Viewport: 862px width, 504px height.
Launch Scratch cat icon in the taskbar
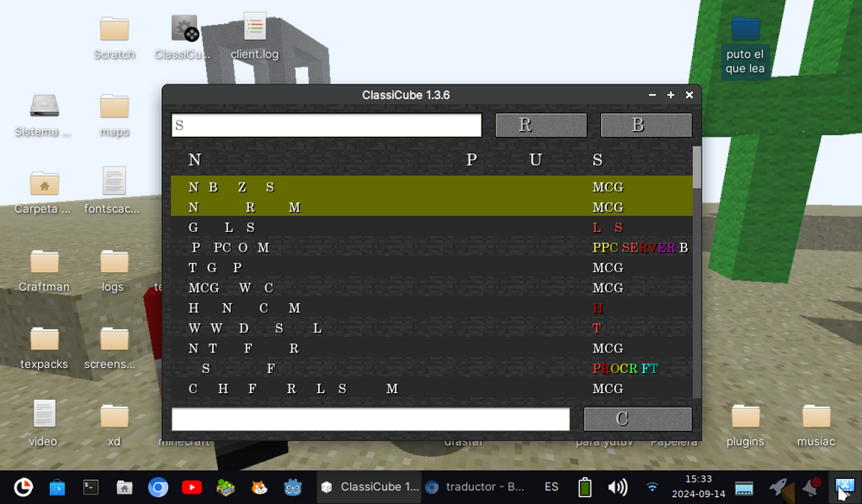pos(259,488)
